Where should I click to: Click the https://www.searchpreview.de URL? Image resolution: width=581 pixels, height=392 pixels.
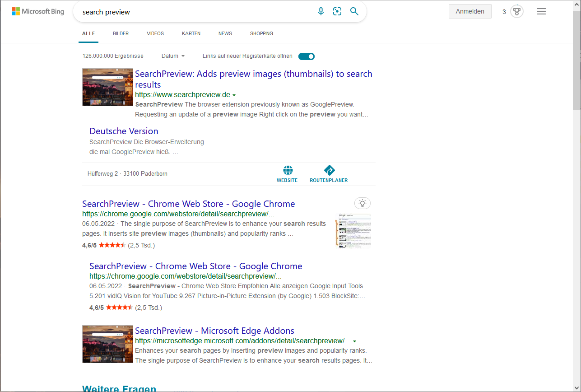(182, 95)
